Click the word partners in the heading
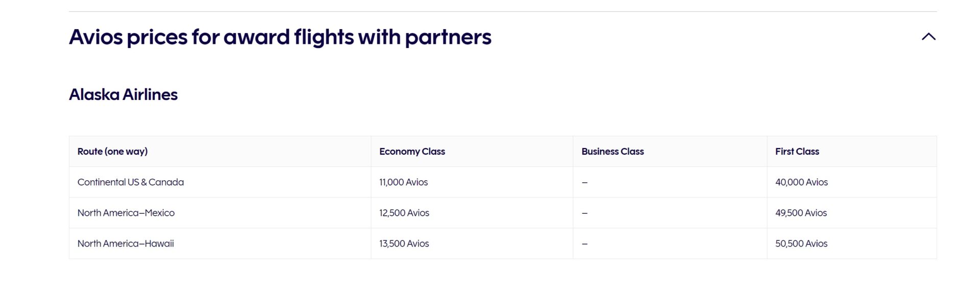980x296 pixels. coord(448,38)
